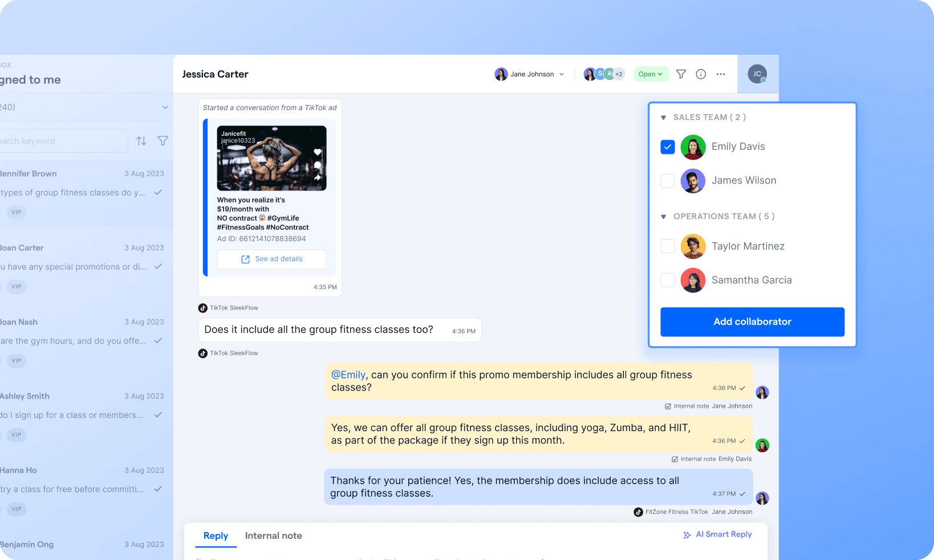Open See ad details link
The image size is (934, 560).
click(x=271, y=259)
